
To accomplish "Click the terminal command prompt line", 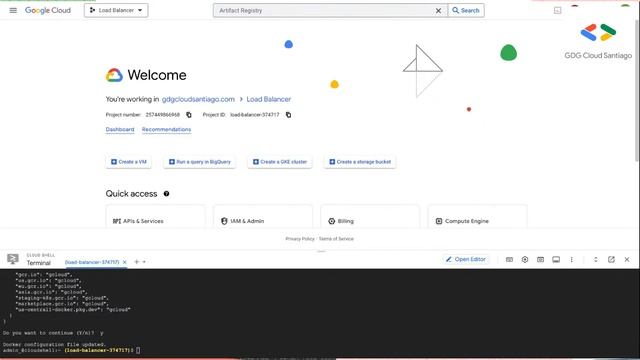I will coord(71,350).
